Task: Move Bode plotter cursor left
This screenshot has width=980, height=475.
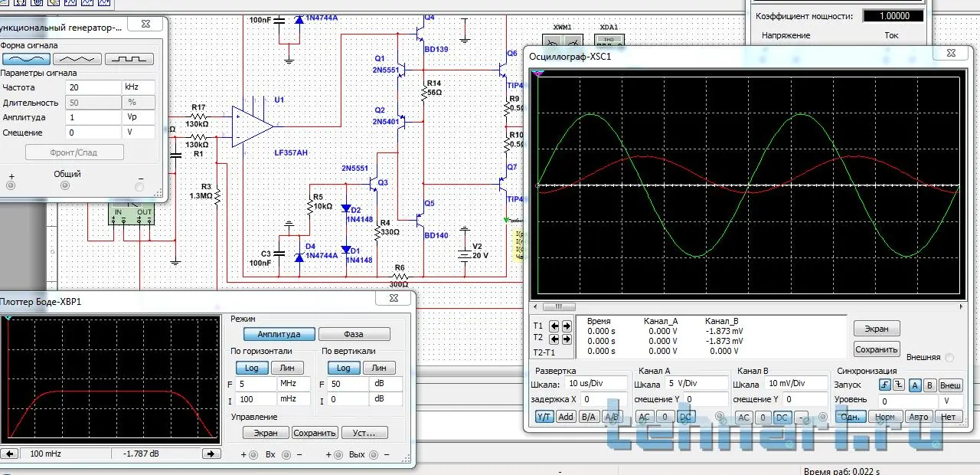Action: (10, 454)
